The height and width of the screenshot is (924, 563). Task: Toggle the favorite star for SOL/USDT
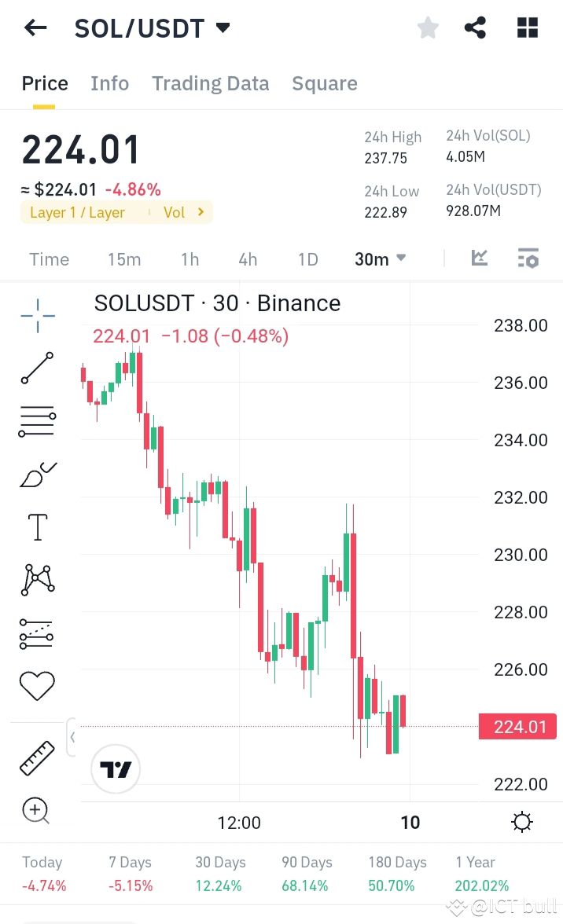tap(428, 27)
